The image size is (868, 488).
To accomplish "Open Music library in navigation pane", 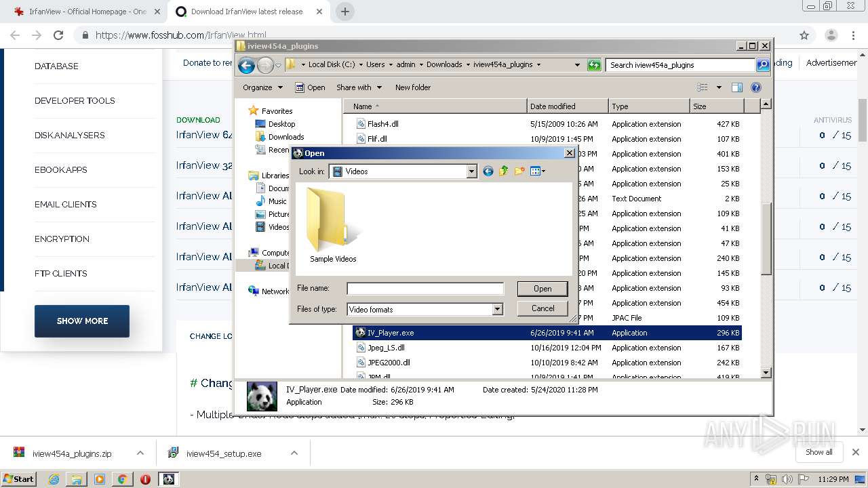I will coord(277,201).
